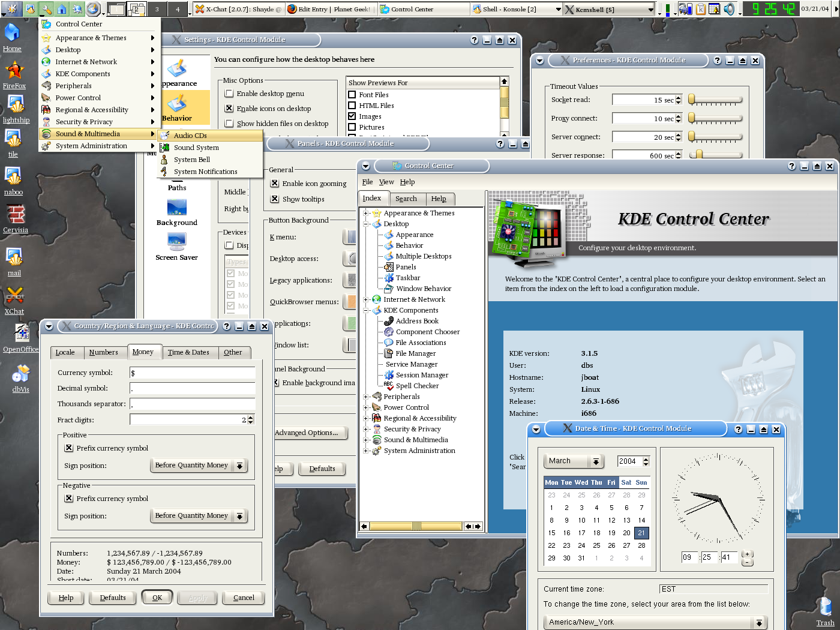Click Cancel in Country/Region dialog
This screenshot has width=840, height=630.
click(244, 598)
